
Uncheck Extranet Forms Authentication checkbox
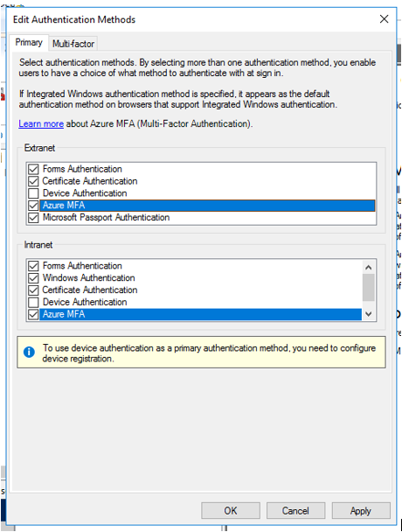[x=33, y=169]
